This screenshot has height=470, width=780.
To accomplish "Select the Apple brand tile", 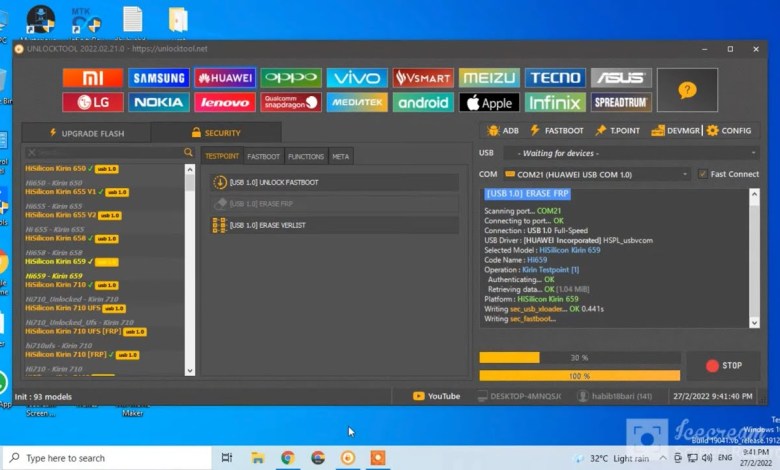I will pos(488,102).
